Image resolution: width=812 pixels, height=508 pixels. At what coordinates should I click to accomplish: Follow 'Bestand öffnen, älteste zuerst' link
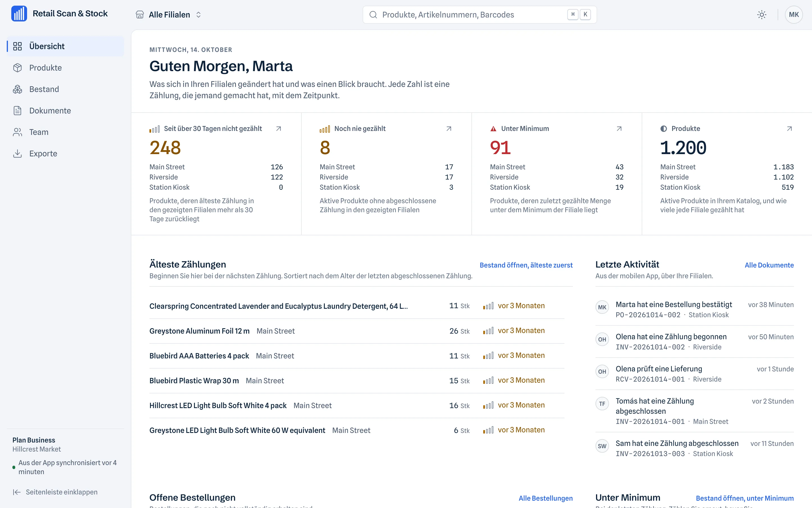click(x=526, y=265)
